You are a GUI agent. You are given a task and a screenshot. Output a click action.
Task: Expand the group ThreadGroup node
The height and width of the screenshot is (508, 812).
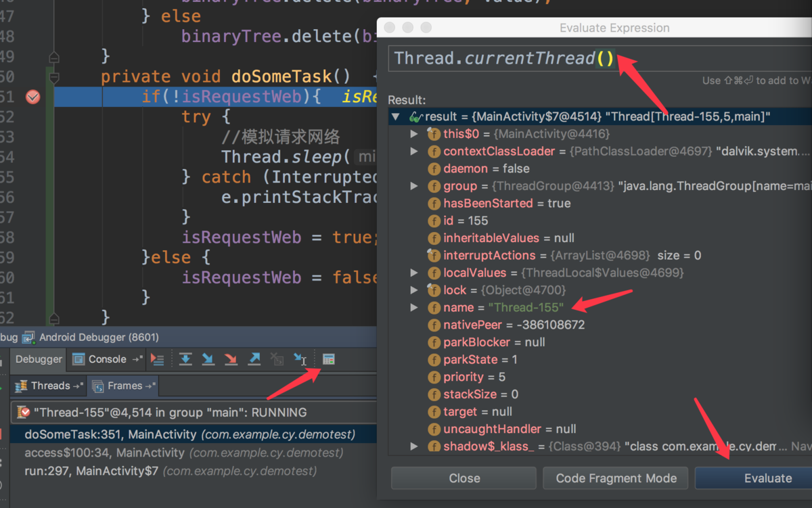click(x=415, y=185)
